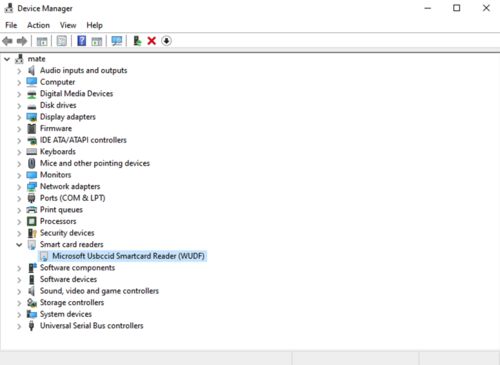The height and width of the screenshot is (365, 500).
Task: Click the Network adapters icon
Action: click(32, 187)
